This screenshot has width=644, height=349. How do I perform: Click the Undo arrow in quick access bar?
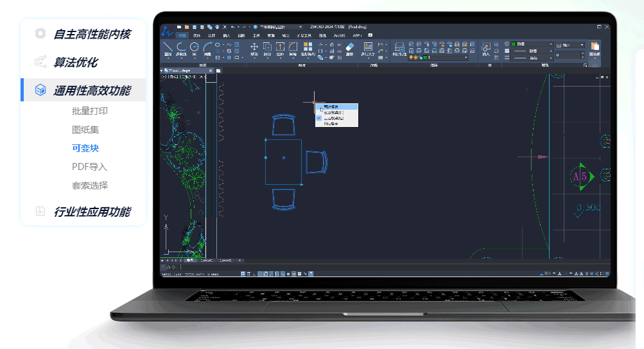pos(233,27)
